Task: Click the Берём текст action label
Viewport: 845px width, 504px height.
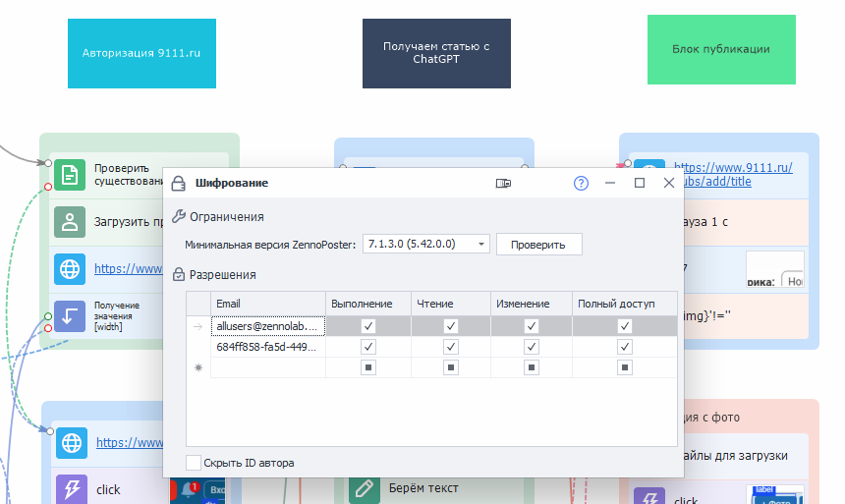Action: pyautogui.click(x=423, y=488)
